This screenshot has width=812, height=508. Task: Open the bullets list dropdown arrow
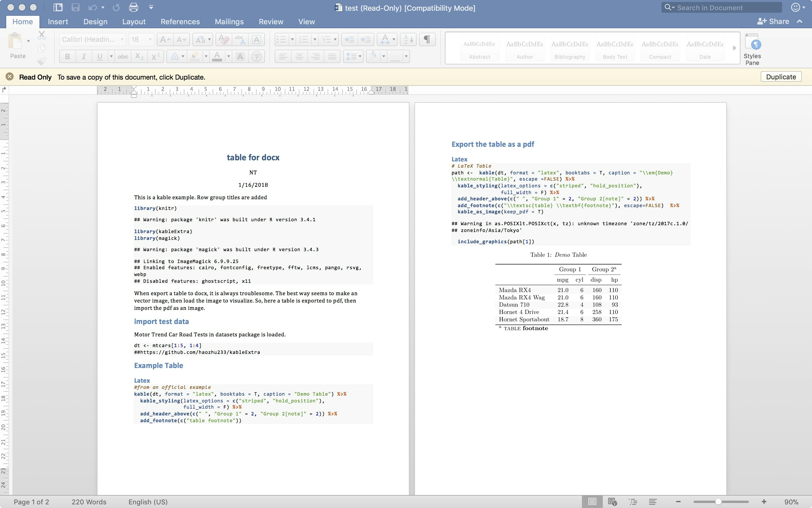[x=292, y=40]
